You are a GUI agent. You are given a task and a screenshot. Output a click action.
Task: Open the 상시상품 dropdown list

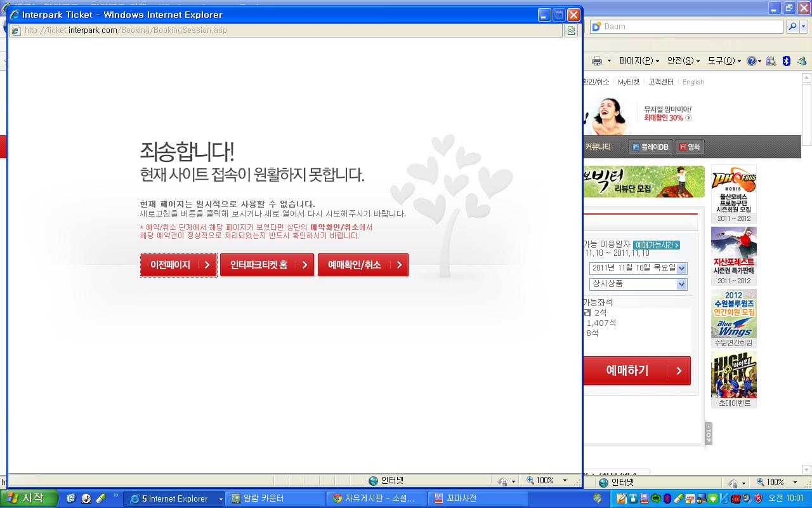681,284
